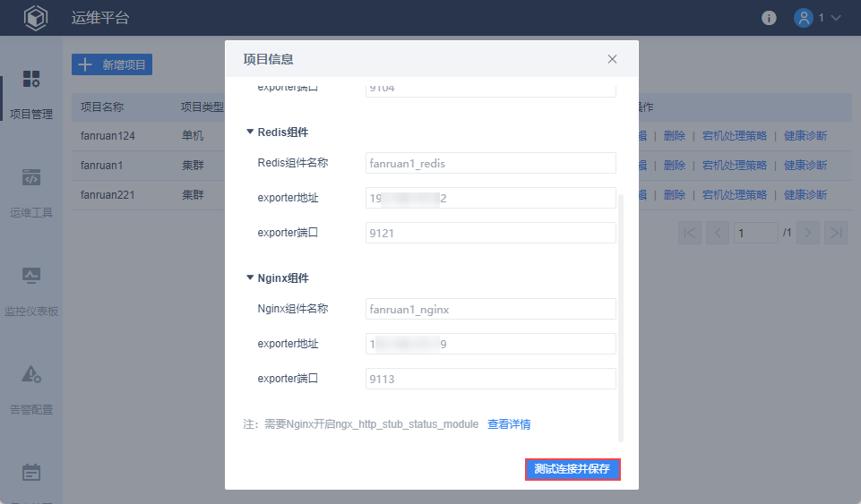Select project name fanruan221
The height and width of the screenshot is (504, 861).
(x=108, y=195)
